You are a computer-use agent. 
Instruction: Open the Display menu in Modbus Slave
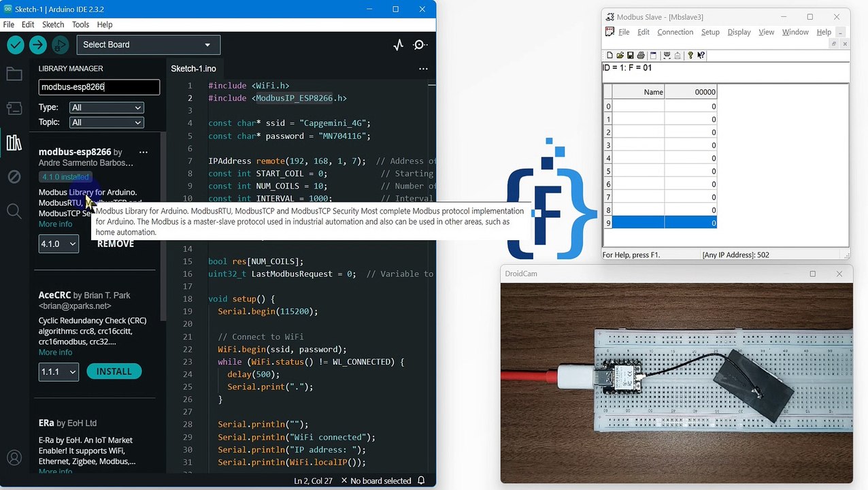[739, 32]
